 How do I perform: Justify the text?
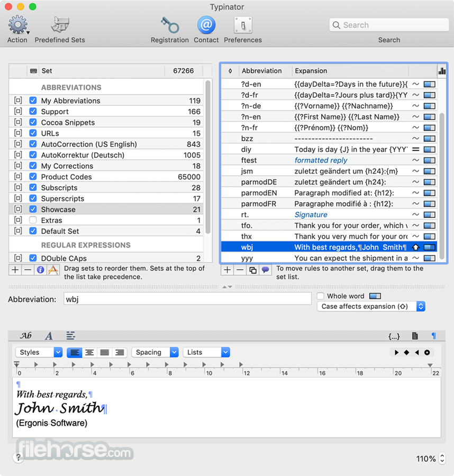(104, 352)
